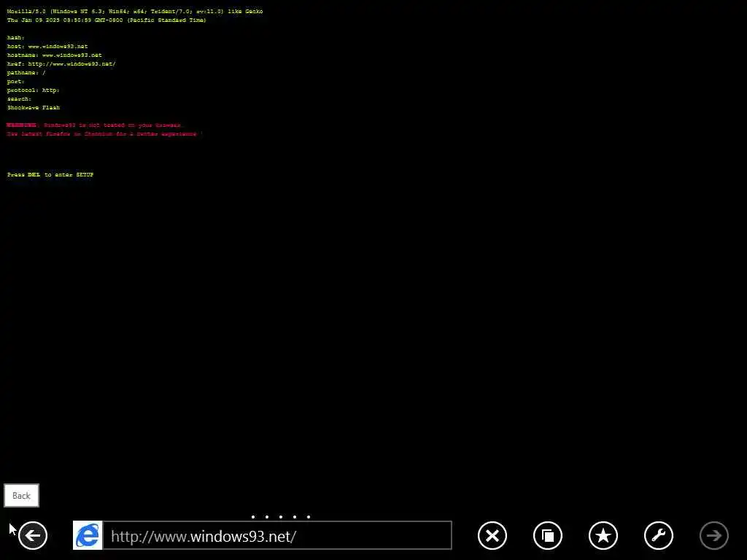Click the 'Thu Jan 09 2025' date line
Image resolution: width=747 pixels, height=560 pixels.
click(107, 20)
